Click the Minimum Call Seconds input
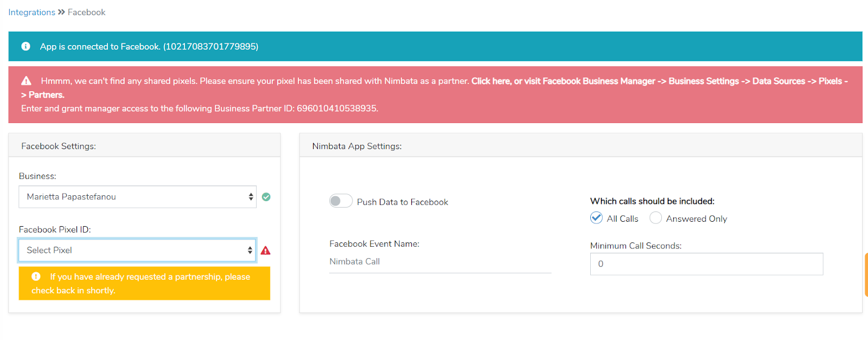The image size is (868, 340). [x=706, y=264]
